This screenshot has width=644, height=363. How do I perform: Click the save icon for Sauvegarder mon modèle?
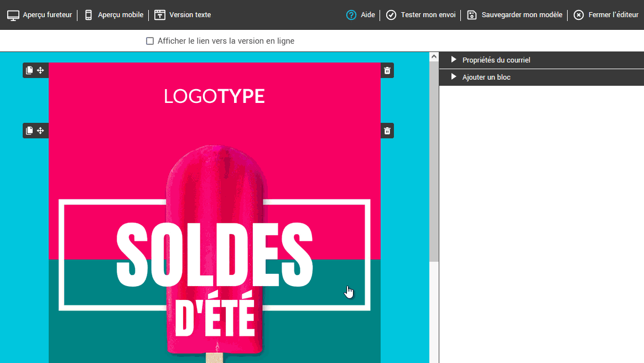[472, 15]
